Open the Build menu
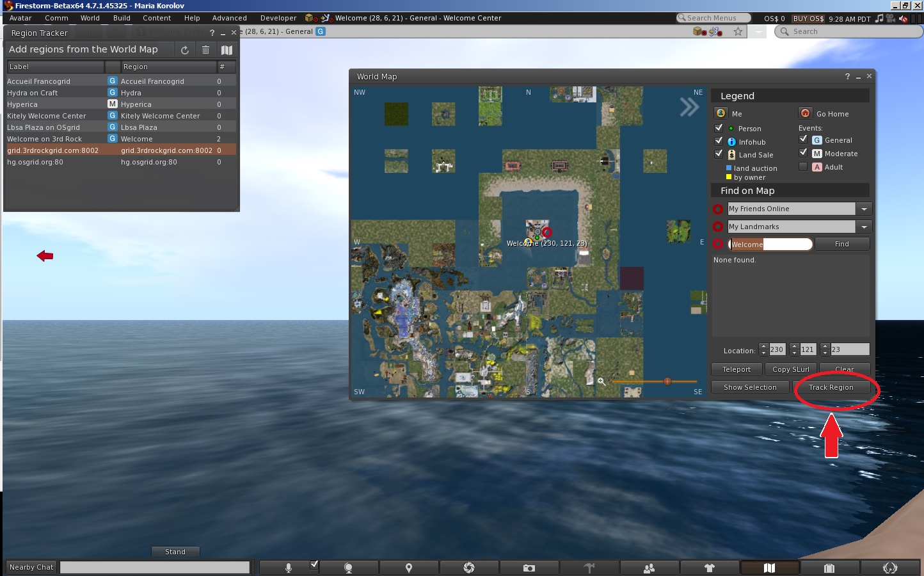Image resolution: width=924 pixels, height=576 pixels. click(122, 18)
